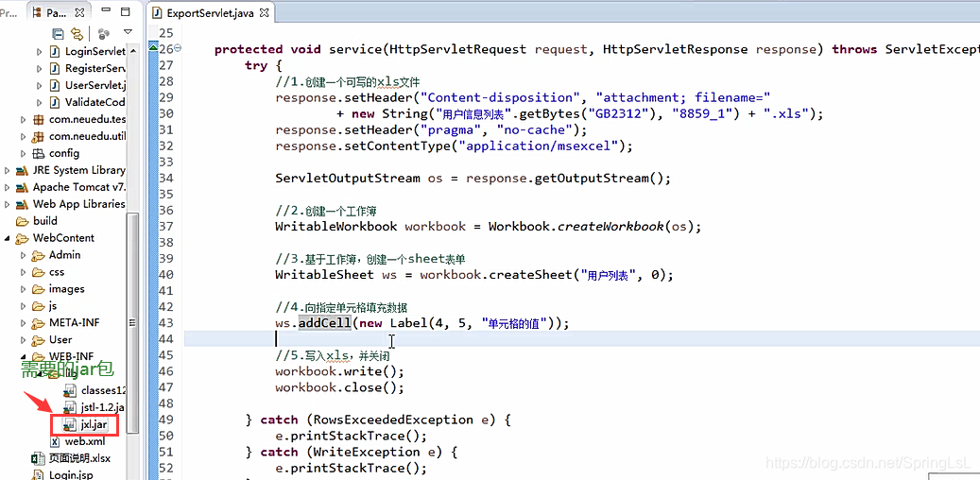Select the WebContent folder icon
Image resolution: width=980 pixels, height=480 pixels.
coord(23,237)
